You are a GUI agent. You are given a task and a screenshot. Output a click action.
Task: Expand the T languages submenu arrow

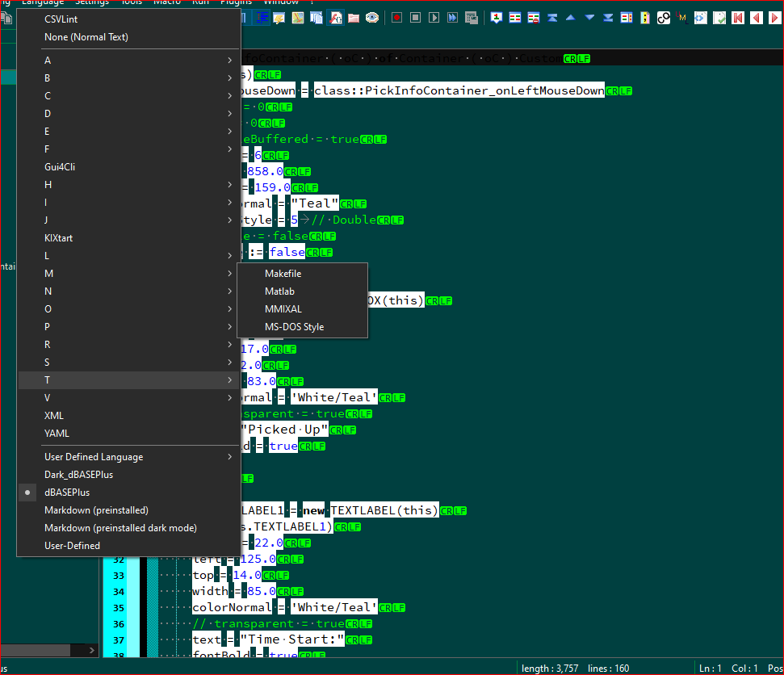(229, 380)
